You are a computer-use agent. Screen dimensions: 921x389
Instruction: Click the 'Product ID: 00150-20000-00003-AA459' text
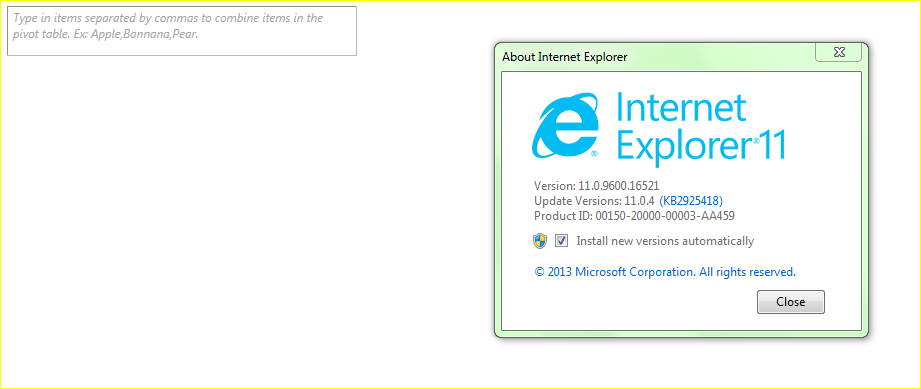pyautogui.click(x=634, y=216)
